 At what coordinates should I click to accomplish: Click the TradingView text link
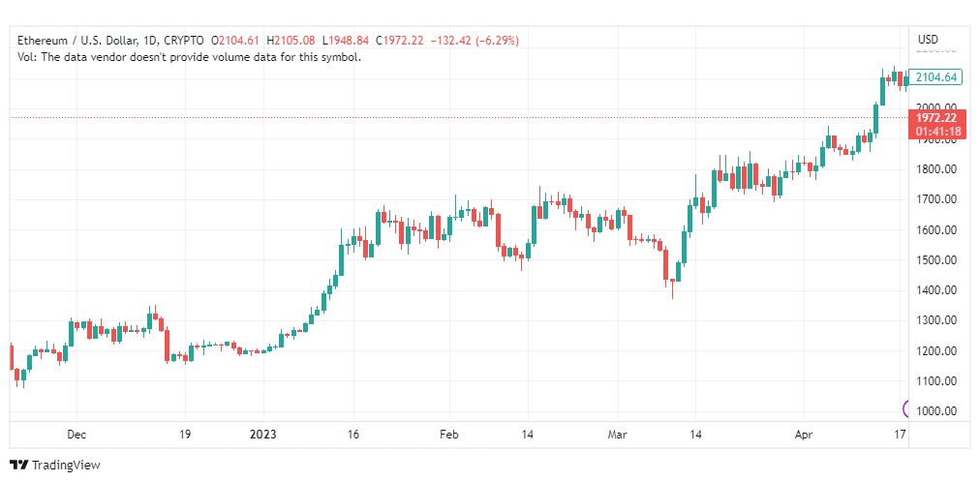point(66,466)
